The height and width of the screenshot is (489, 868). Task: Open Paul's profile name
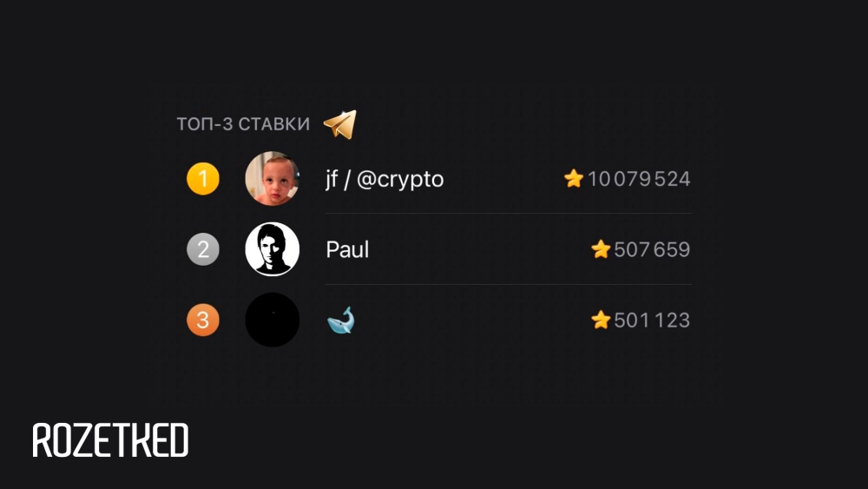(x=347, y=250)
